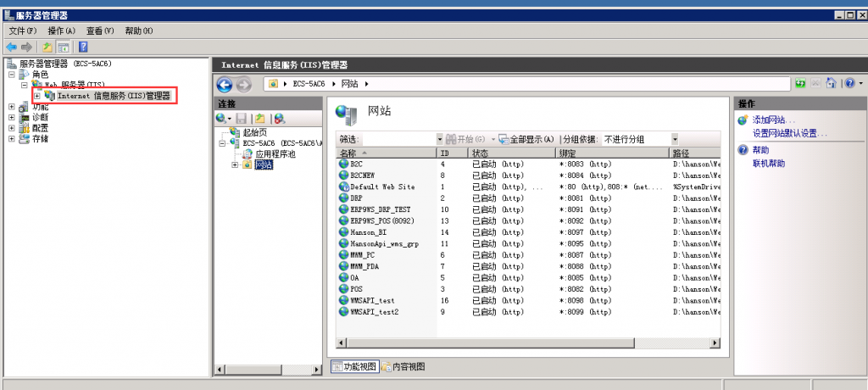
Task: Open the 查看(V) menu
Action: point(100,31)
